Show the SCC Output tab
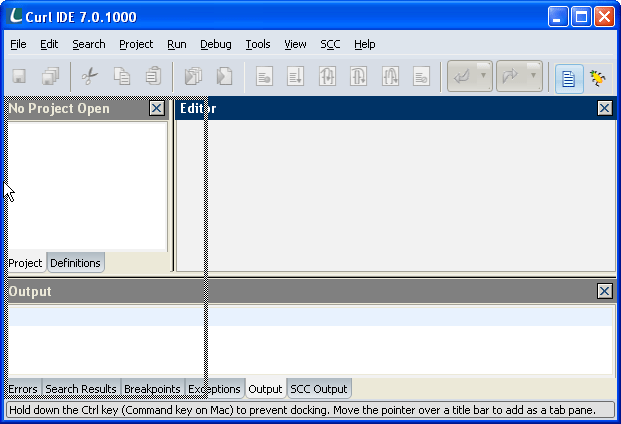Screen dimensions: 621x424 pos(319,389)
